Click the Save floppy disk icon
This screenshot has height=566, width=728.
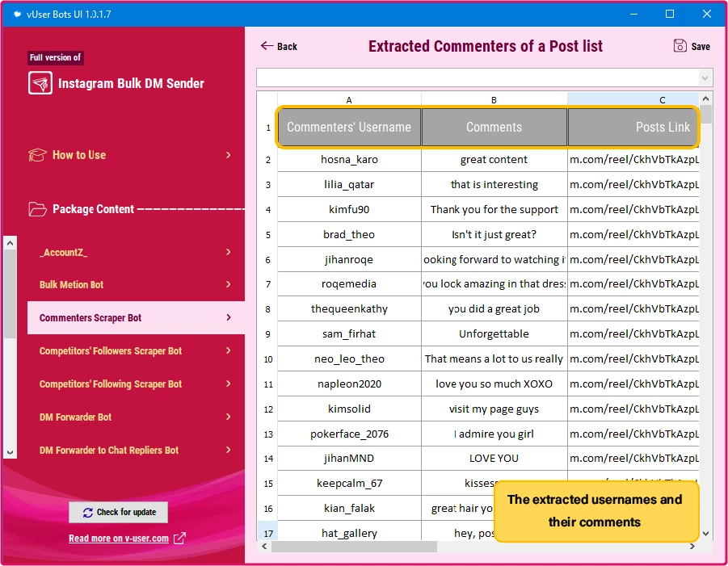point(680,46)
